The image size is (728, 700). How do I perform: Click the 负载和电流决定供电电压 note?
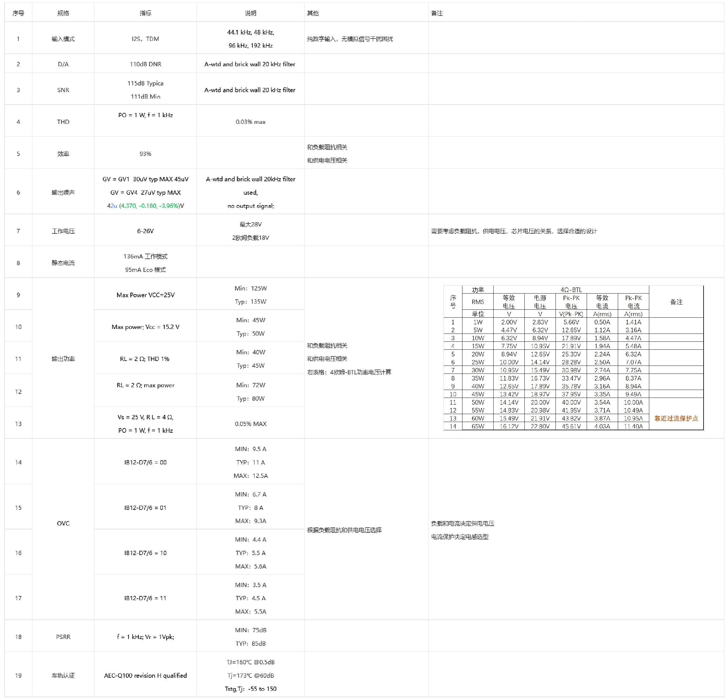462,523
